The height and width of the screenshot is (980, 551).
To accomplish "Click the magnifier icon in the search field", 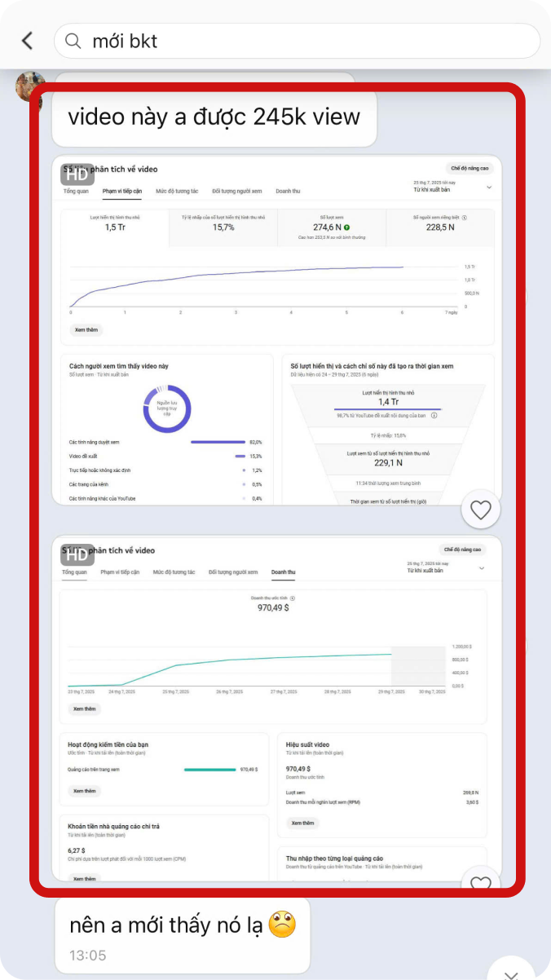I will [x=74, y=42].
